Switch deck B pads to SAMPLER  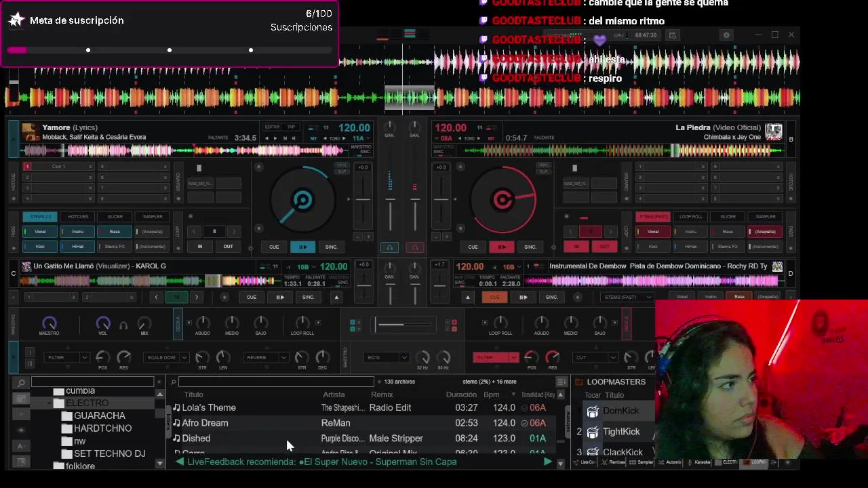tap(766, 217)
